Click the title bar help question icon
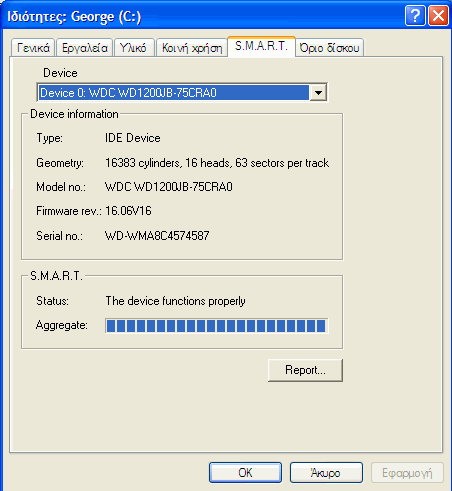The image size is (452, 491). (x=415, y=15)
